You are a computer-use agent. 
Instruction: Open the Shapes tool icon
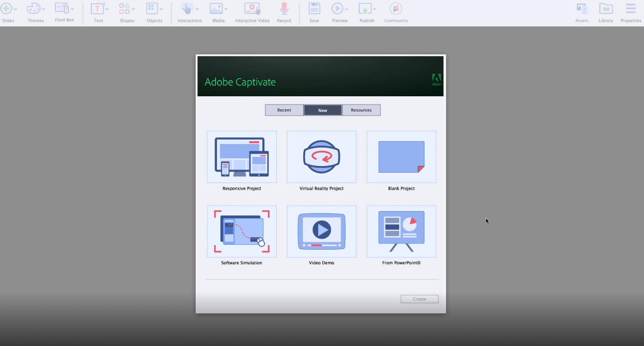tap(124, 8)
